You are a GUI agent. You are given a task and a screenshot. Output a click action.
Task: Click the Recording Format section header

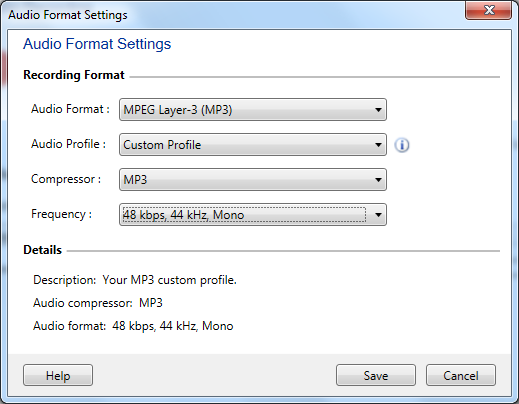coord(74,75)
